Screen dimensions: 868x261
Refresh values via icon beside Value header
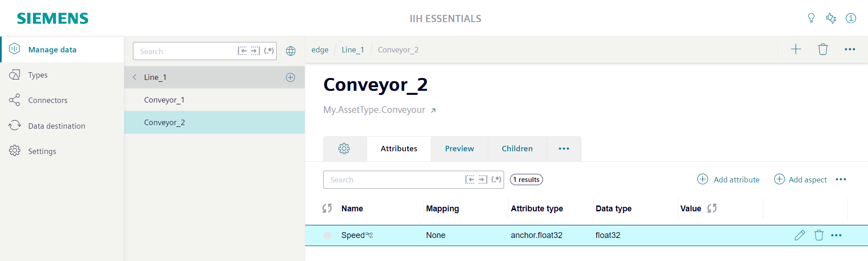pyautogui.click(x=712, y=208)
